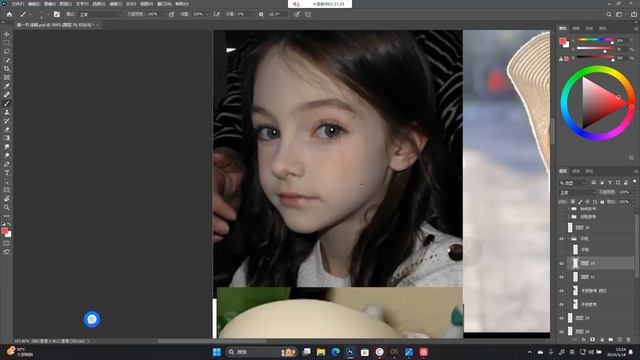640x360 pixels.
Task: Open File Explorer from the taskbar
Action: point(321,352)
